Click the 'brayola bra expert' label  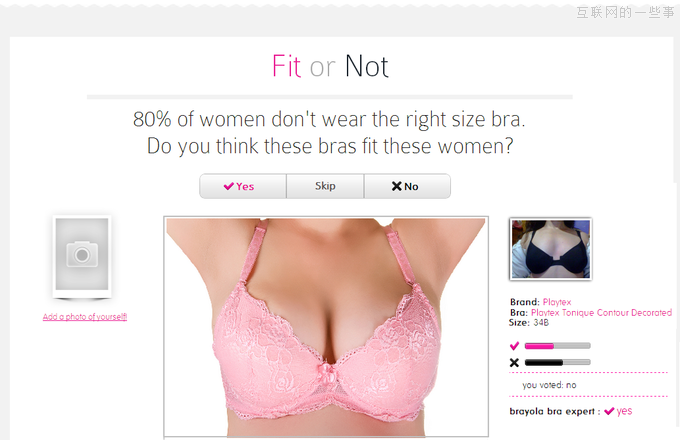(552, 411)
